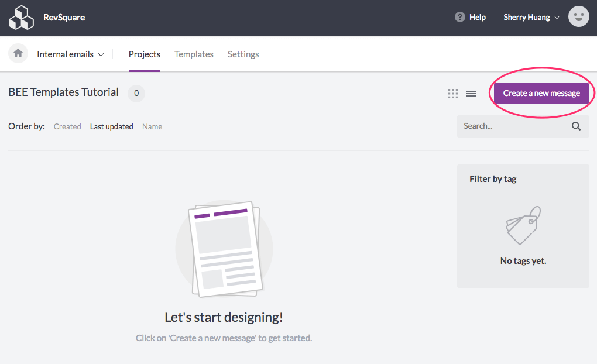597x364 pixels.
Task: Expand the Sherry Huang account menu
Action: [531, 17]
